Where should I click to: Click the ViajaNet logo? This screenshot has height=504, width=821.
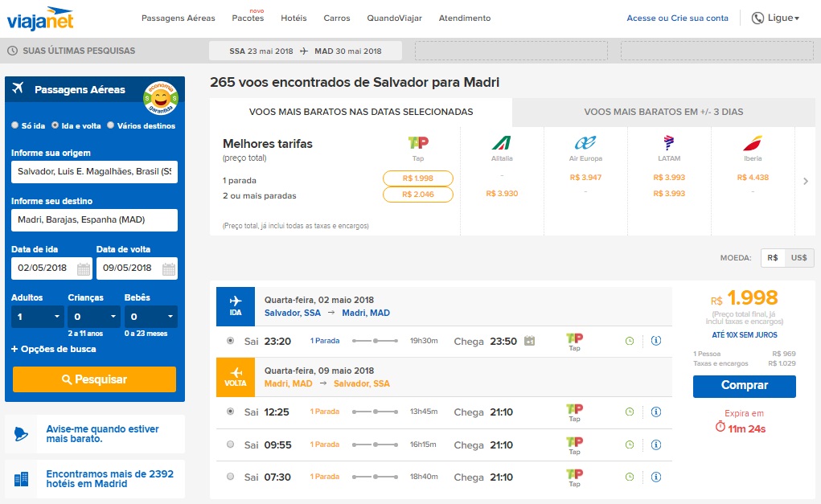coord(40,18)
